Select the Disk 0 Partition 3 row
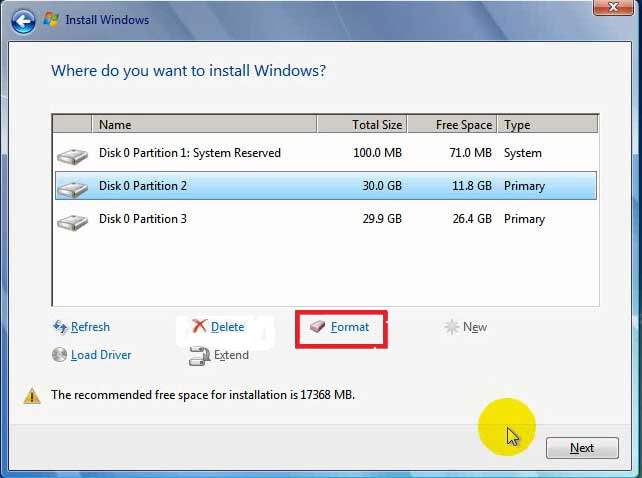 point(326,219)
